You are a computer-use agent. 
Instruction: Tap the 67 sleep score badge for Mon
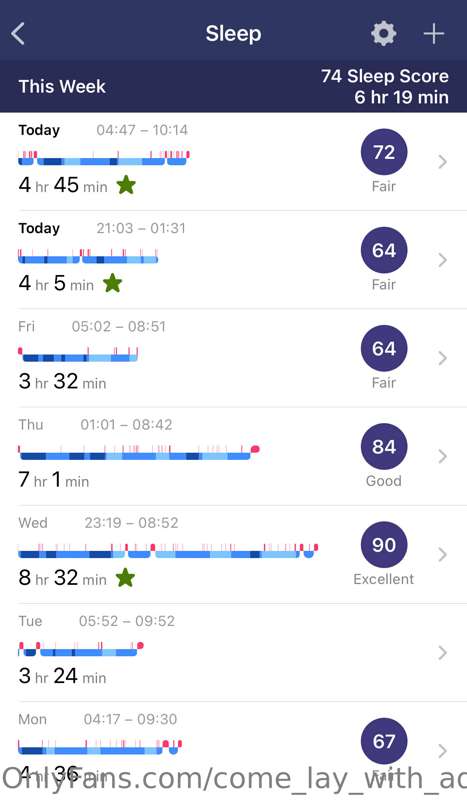pyautogui.click(x=384, y=741)
